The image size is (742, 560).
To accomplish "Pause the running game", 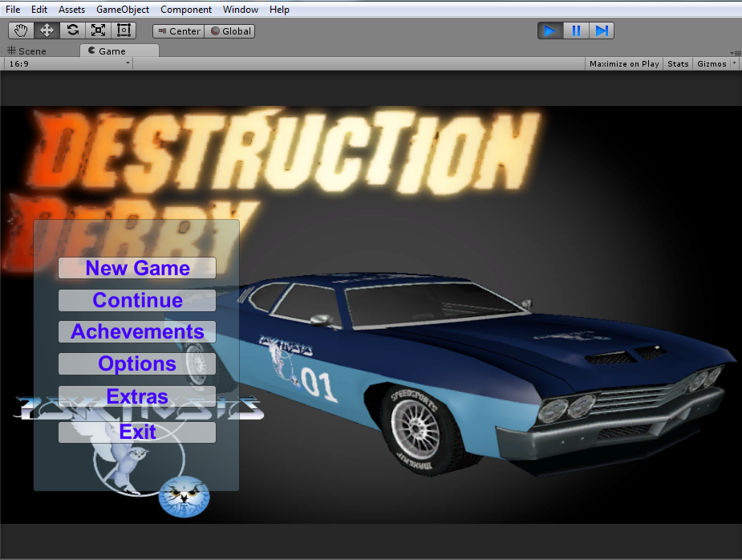I will pyautogui.click(x=575, y=30).
